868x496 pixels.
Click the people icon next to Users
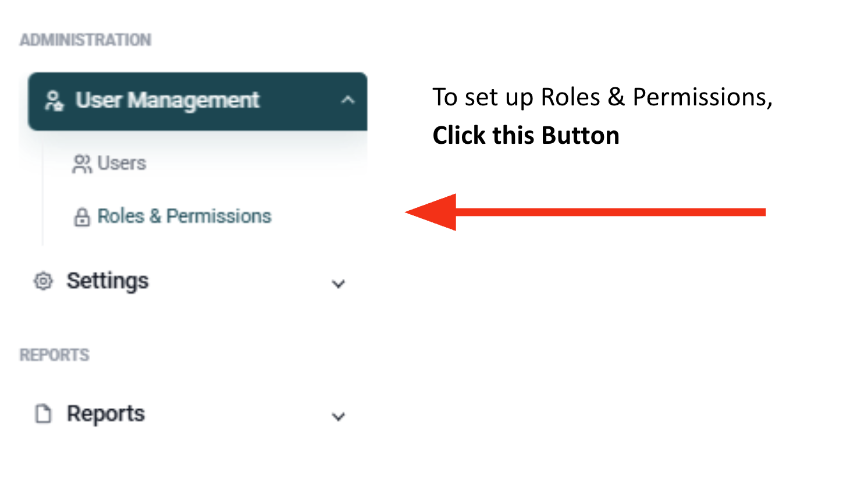pos(81,164)
